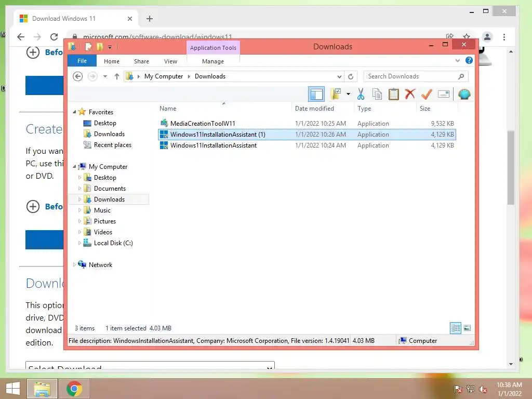Screen dimensions: 532x399
Task: Open the folder options dropdown arrow
Action: [348, 94]
